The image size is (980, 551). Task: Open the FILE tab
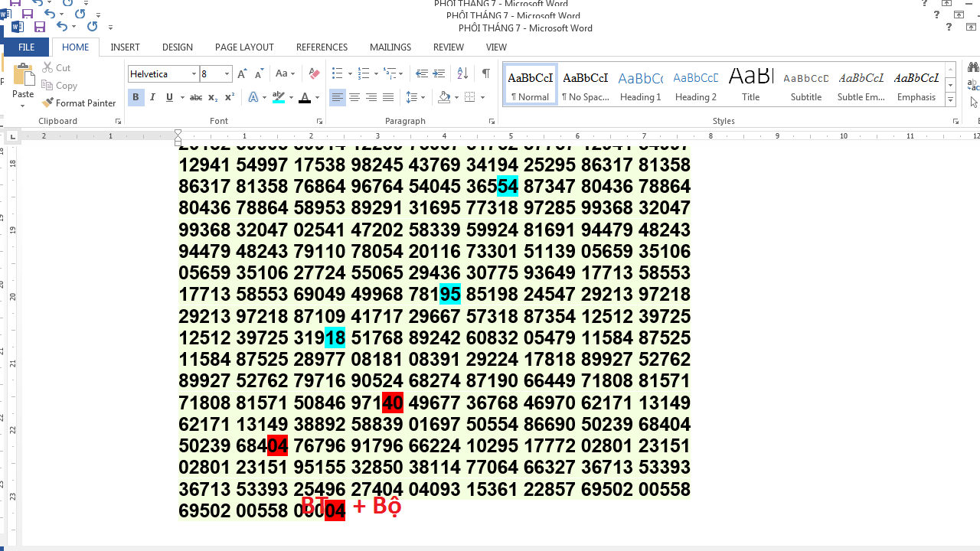point(26,47)
